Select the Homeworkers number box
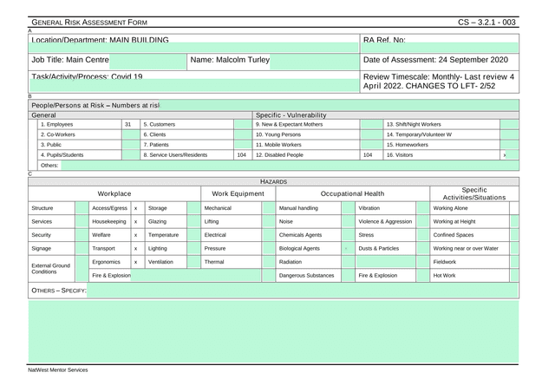Viewport: 555px width, 392px height. [x=509, y=145]
